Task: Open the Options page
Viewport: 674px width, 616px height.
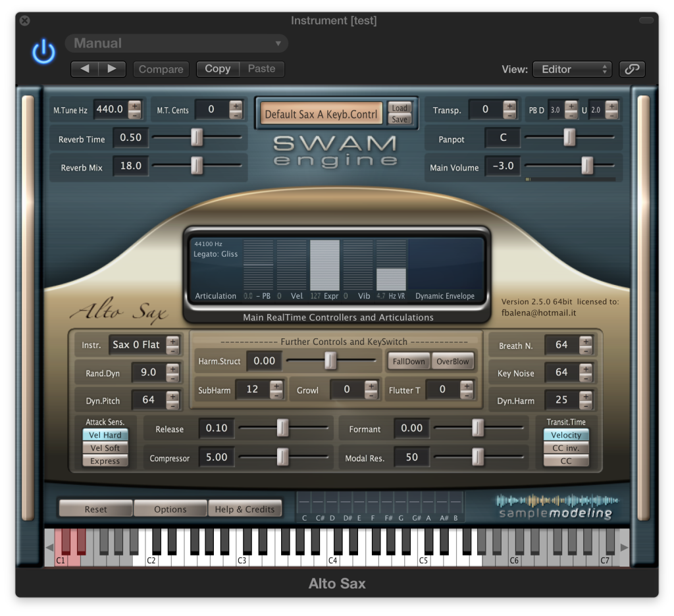Action: (x=170, y=509)
